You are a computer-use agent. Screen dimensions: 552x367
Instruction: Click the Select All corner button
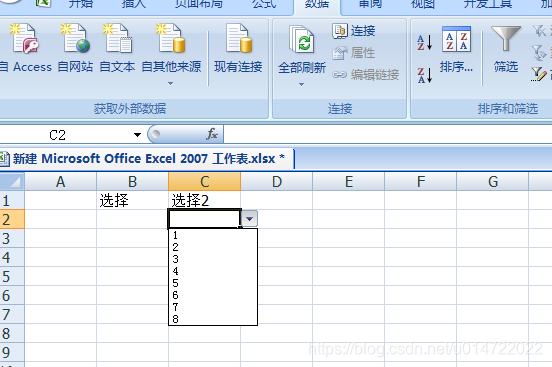coord(12,182)
